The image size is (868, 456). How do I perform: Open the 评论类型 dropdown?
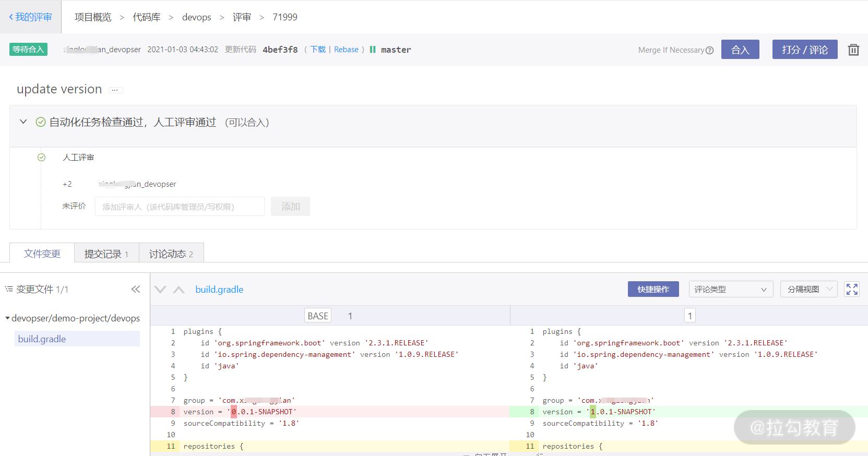point(730,289)
